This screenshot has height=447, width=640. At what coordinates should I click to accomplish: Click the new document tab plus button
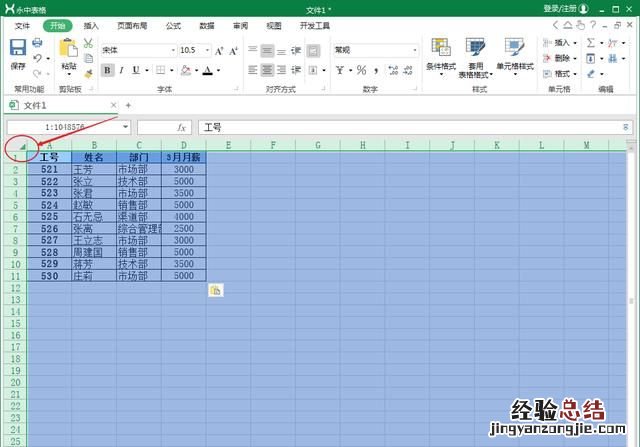[x=128, y=105]
